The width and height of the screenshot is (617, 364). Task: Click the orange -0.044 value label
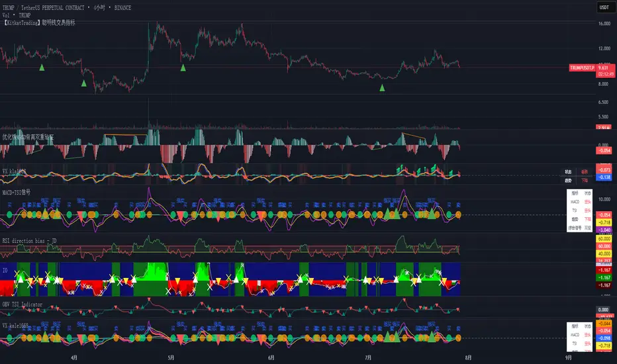click(x=604, y=324)
